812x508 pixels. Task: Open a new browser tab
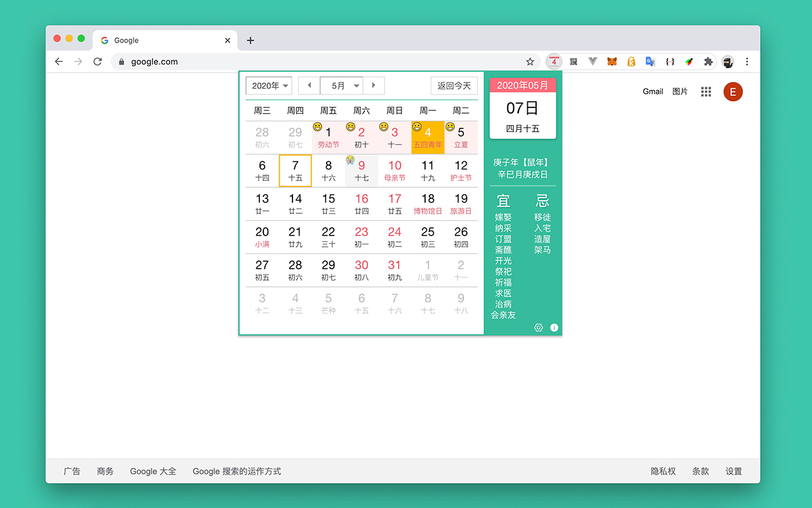tap(251, 40)
